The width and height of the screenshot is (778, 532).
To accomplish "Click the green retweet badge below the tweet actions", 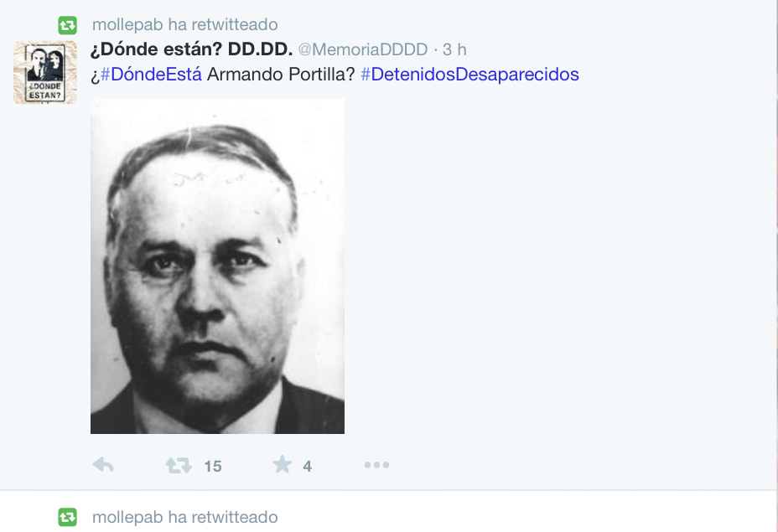I will point(67,517).
